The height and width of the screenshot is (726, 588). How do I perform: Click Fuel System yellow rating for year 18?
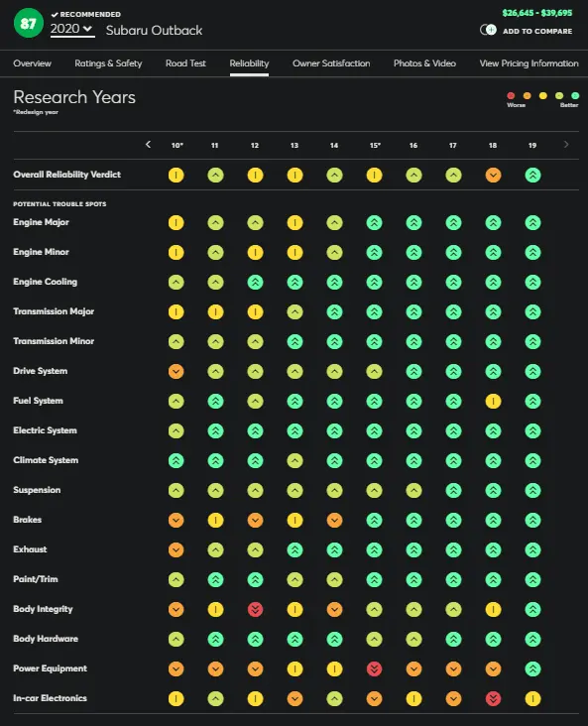click(493, 401)
